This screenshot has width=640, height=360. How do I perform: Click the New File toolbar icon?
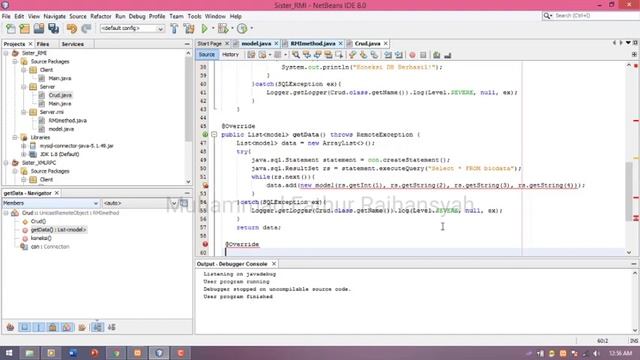pos(11,29)
